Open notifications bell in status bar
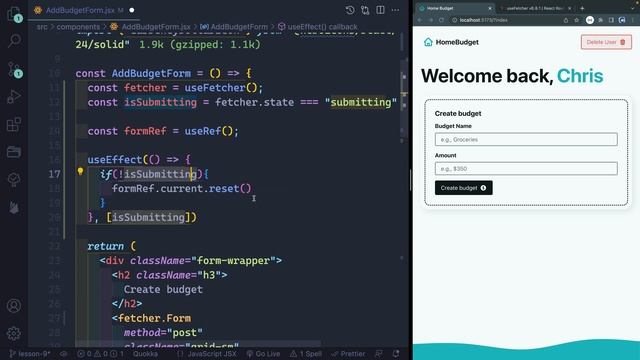640x360 pixels. click(396, 354)
